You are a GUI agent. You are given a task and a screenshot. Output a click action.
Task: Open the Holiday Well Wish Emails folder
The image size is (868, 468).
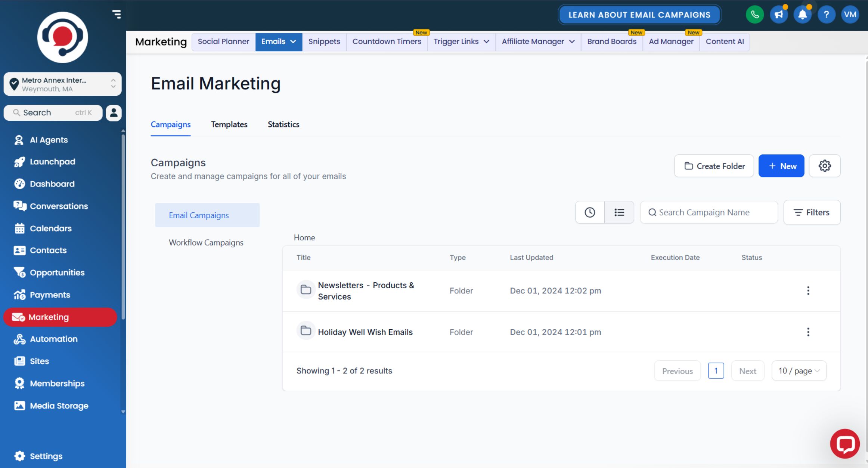point(365,332)
